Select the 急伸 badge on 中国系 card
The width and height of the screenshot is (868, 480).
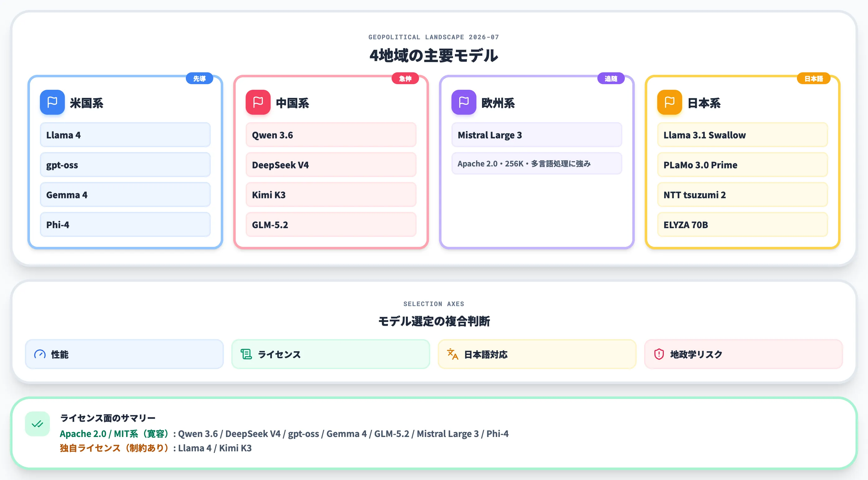tap(405, 79)
